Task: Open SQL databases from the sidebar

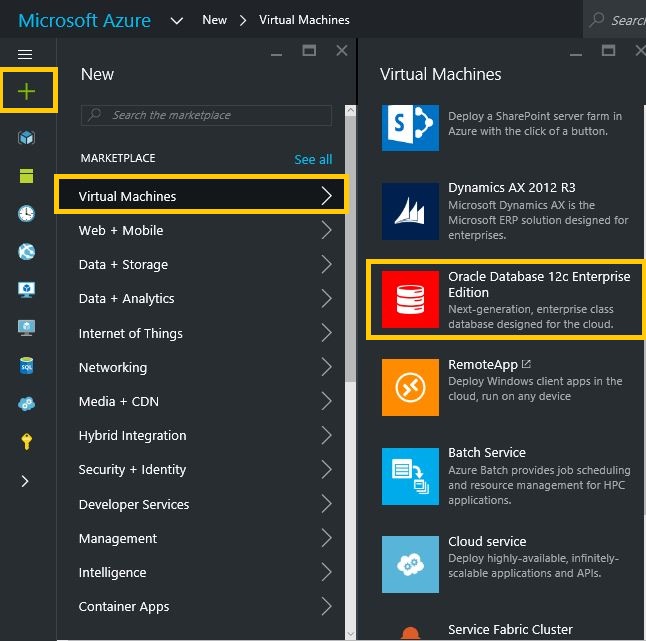Action: [x=27, y=366]
